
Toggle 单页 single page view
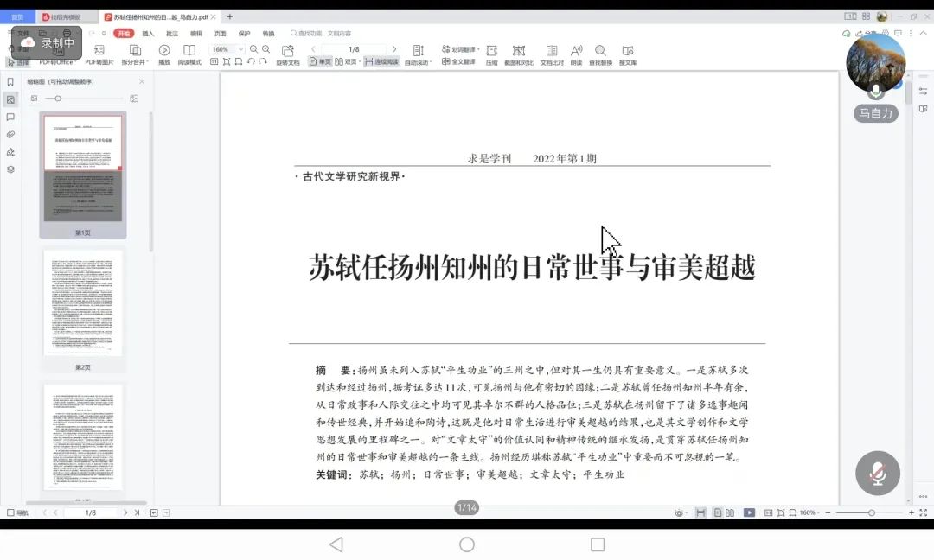pos(320,62)
